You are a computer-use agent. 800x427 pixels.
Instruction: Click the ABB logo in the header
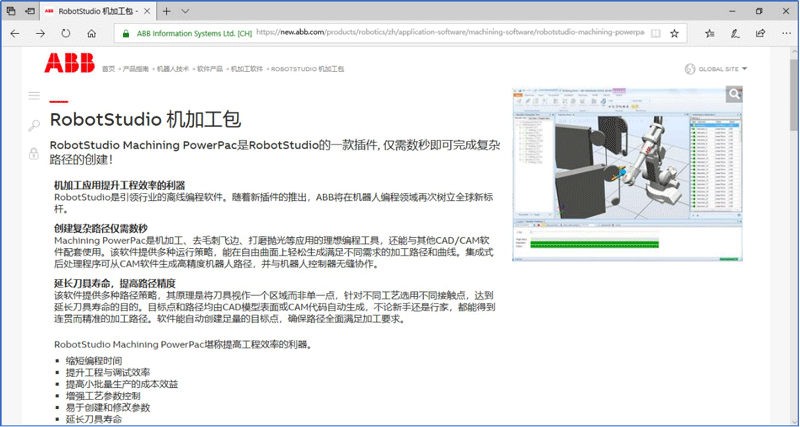pyautogui.click(x=69, y=65)
